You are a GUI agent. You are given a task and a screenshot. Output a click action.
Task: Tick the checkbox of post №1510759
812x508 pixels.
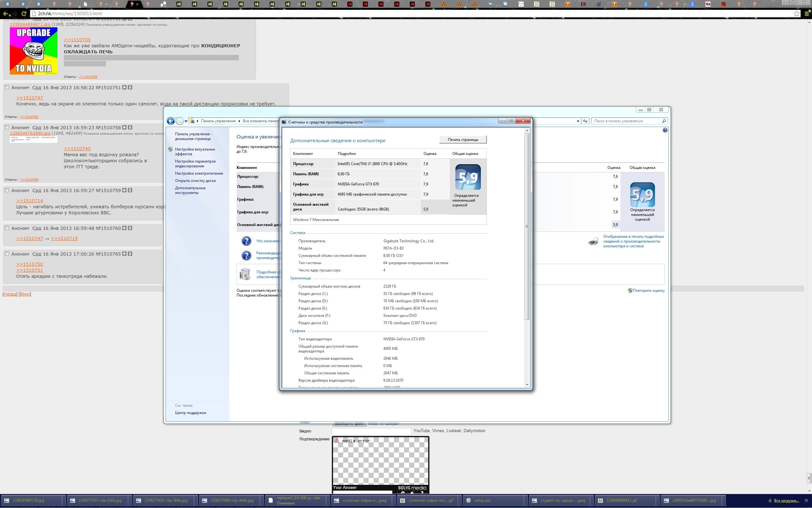pos(7,190)
